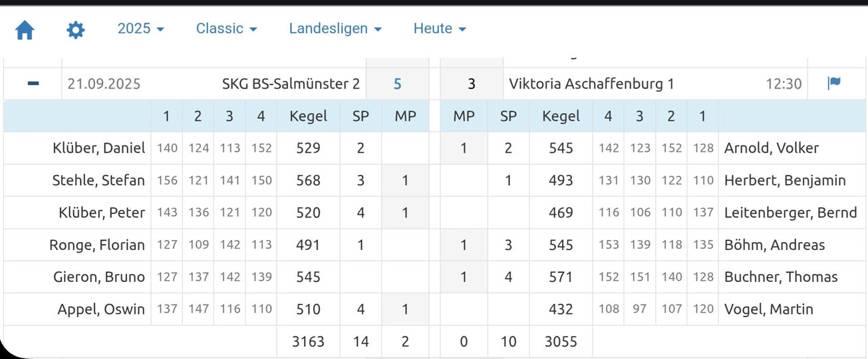Open the 2025 season dropdown
Viewport: 868px width, 359px height.
tap(141, 29)
